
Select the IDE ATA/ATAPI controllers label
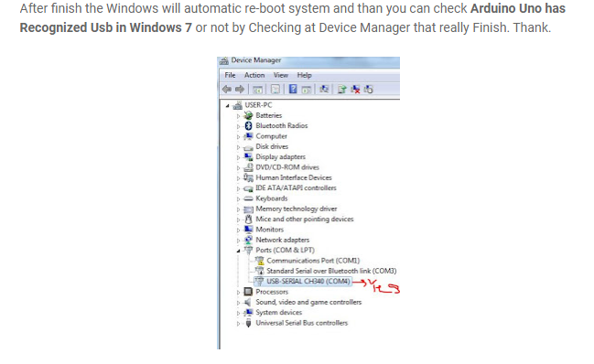click(296, 187)
